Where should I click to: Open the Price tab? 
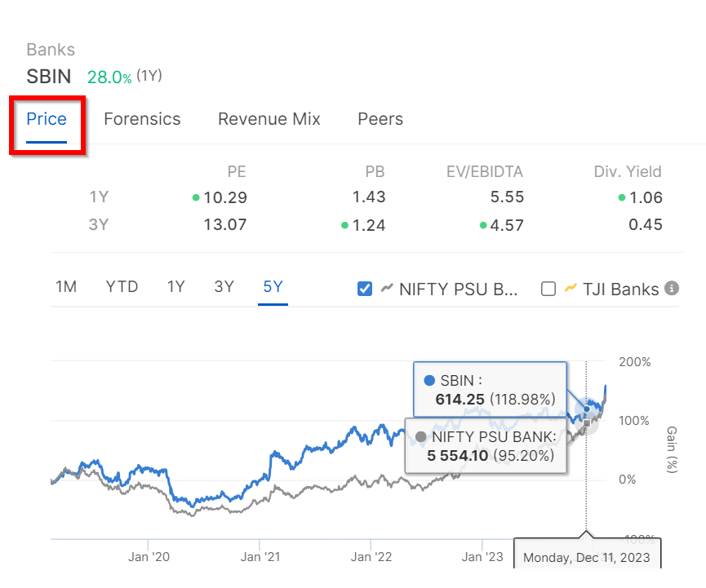(47, 119)
